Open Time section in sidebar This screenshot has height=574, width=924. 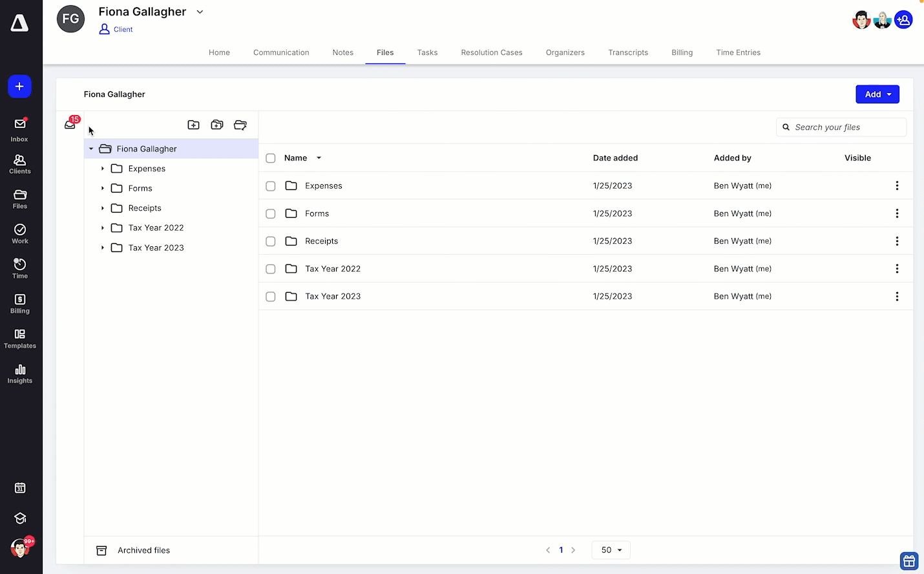click(19, 269)
